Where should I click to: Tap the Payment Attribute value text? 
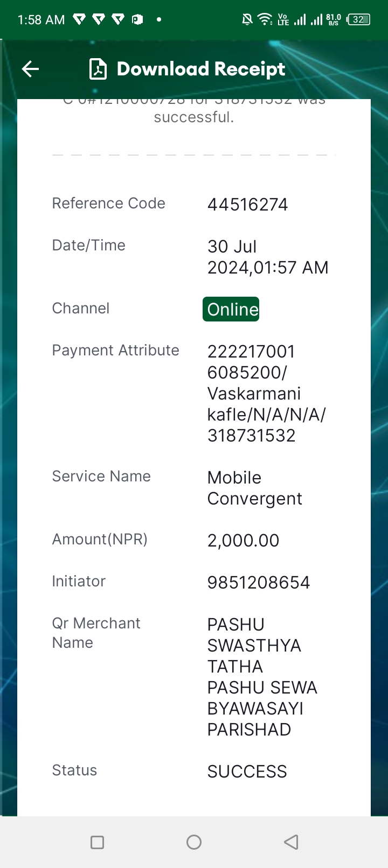coord(267,394)
